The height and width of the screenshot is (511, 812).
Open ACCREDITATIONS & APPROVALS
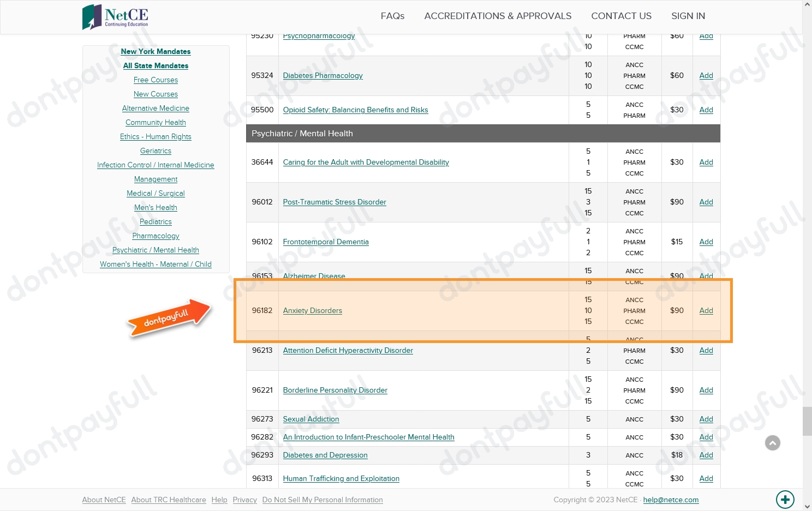(498, 16)
